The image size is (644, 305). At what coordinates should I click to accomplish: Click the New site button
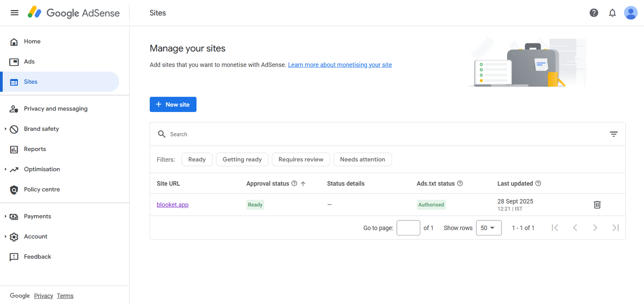click(x=173, y=105)
